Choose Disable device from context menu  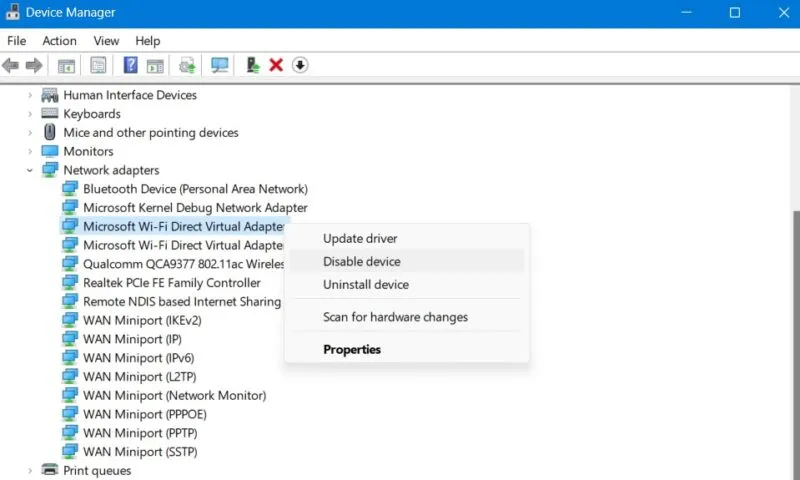pos(361,262)
